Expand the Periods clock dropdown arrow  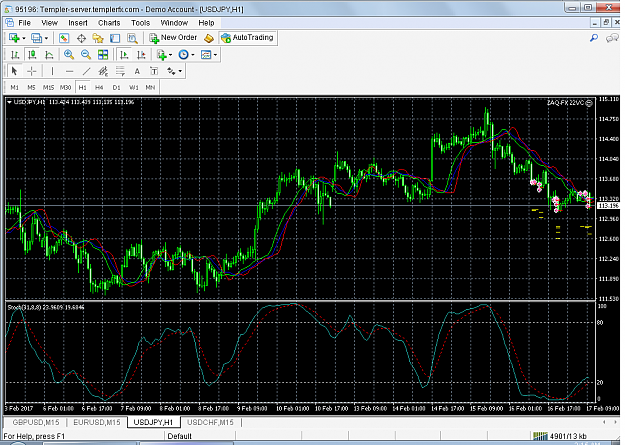coord(193,55)
